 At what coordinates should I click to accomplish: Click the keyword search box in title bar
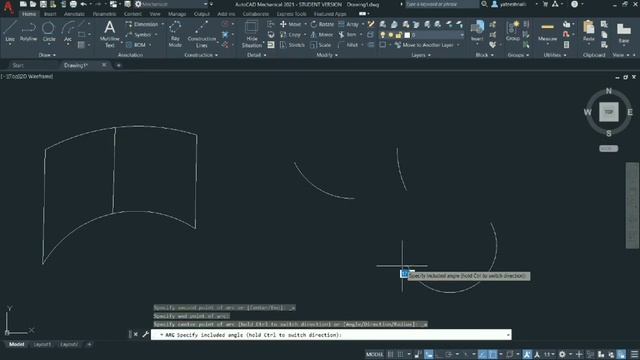click(x=441, y=4)
